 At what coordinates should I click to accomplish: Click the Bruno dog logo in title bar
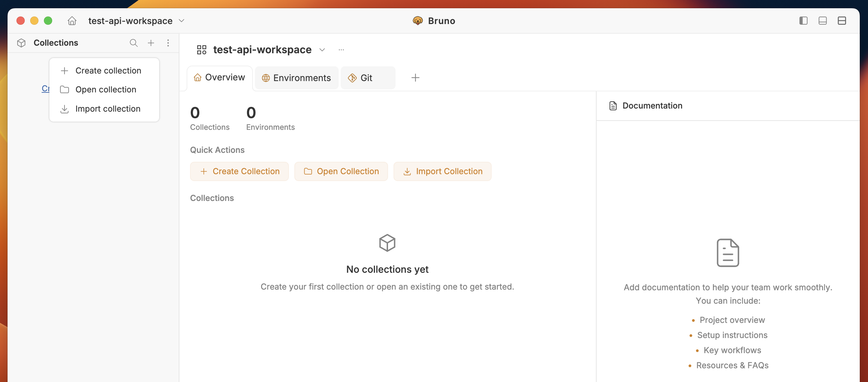point(419,21)
